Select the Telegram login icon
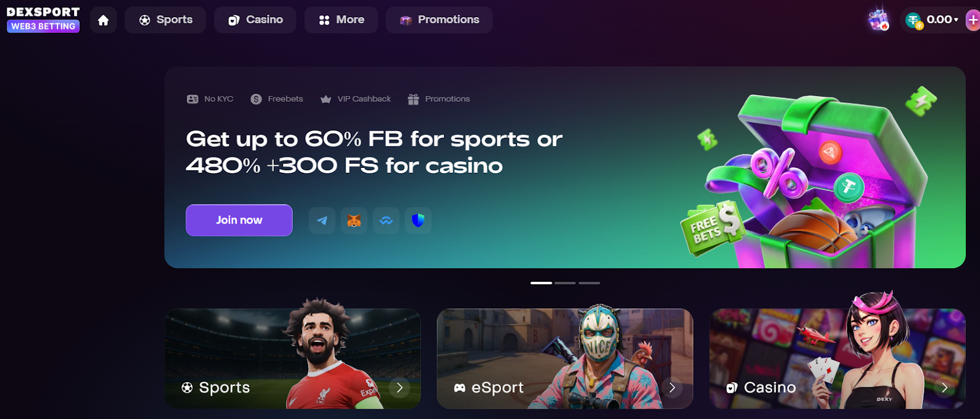Image resolution: width=980 pixels, height=419 pixels. tap(322, 221)
